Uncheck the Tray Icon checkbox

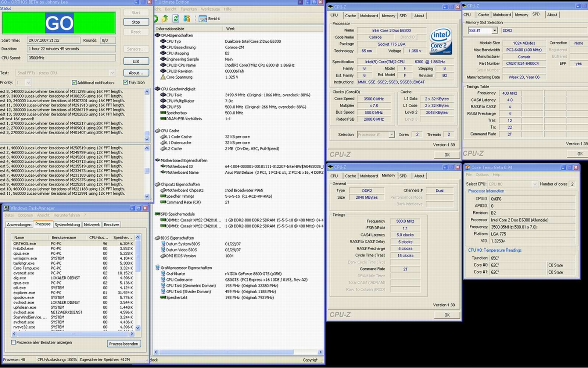pyautogui.click(x=125, y=82)
